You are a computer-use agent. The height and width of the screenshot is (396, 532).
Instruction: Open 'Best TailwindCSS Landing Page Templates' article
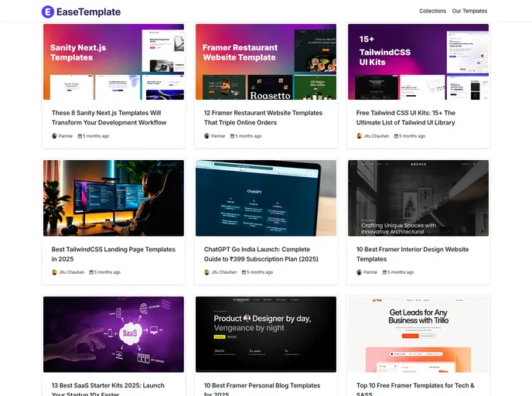(x=114, y=254)
